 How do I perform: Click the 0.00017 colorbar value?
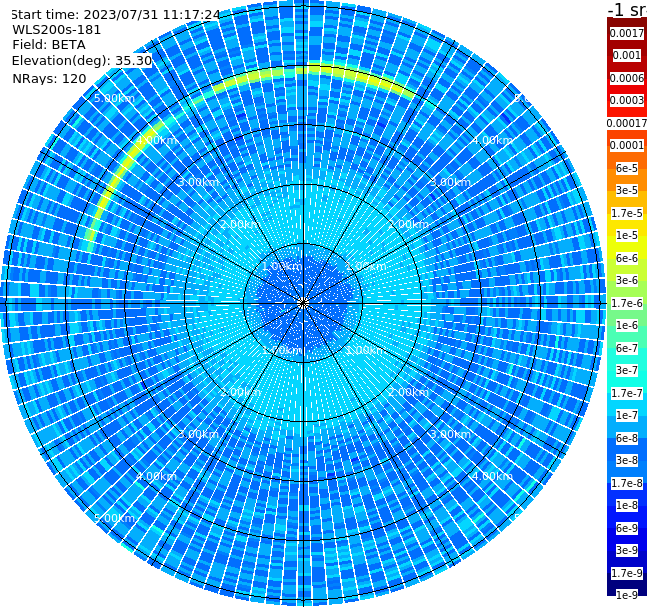[x=627, y=123]
